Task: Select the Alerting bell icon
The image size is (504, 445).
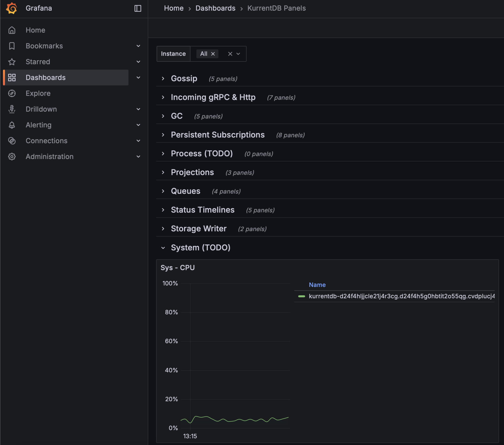Action: 12,125
